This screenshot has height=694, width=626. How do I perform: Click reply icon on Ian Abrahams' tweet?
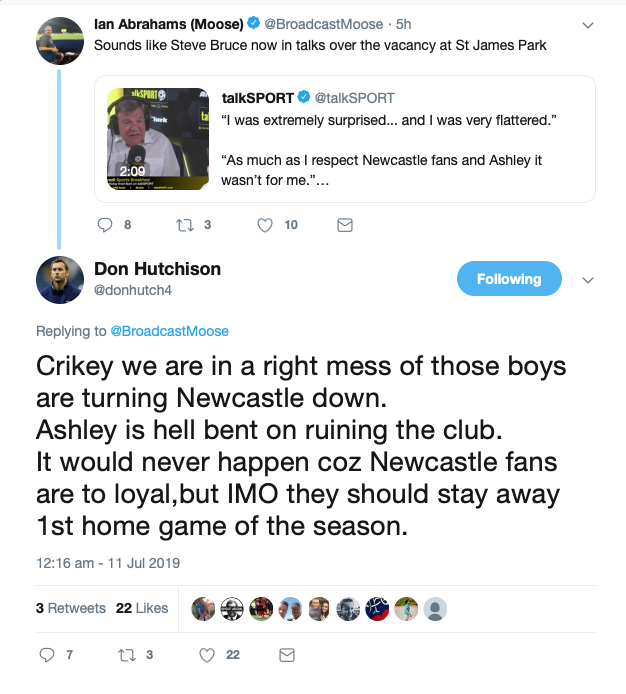pos(105,225)
